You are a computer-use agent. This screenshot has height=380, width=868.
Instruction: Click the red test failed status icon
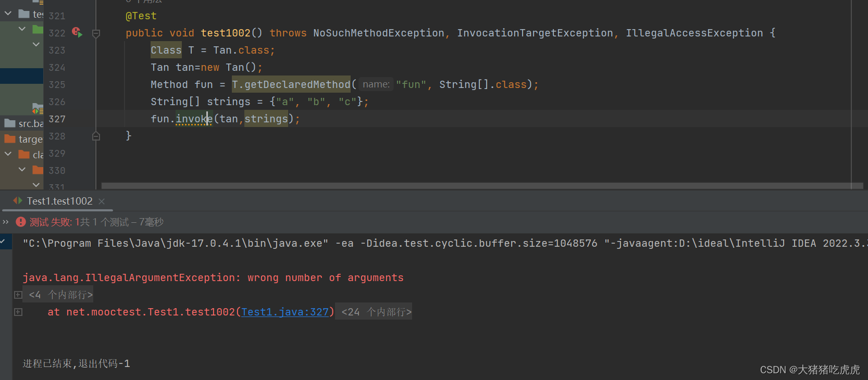click(x=21, y=222)
